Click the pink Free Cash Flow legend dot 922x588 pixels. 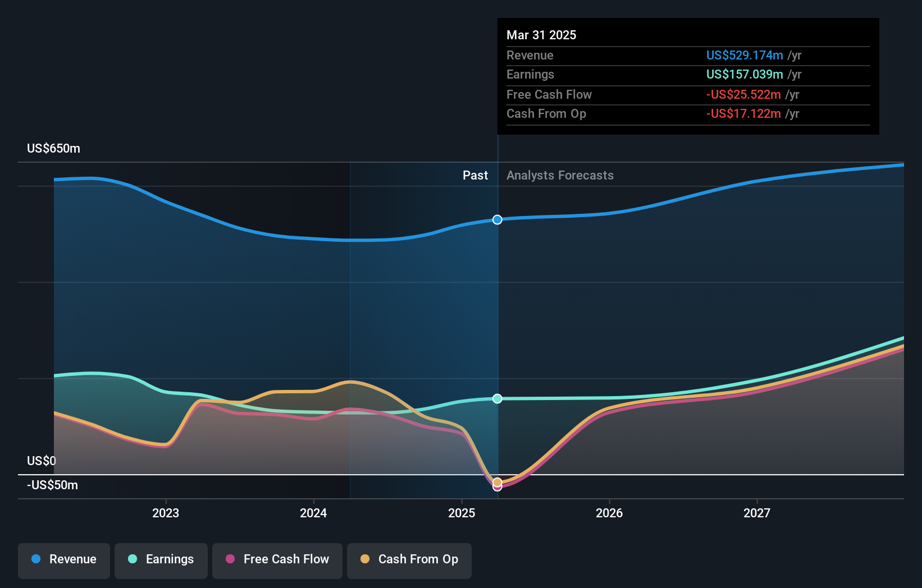[x=231, y=559]
